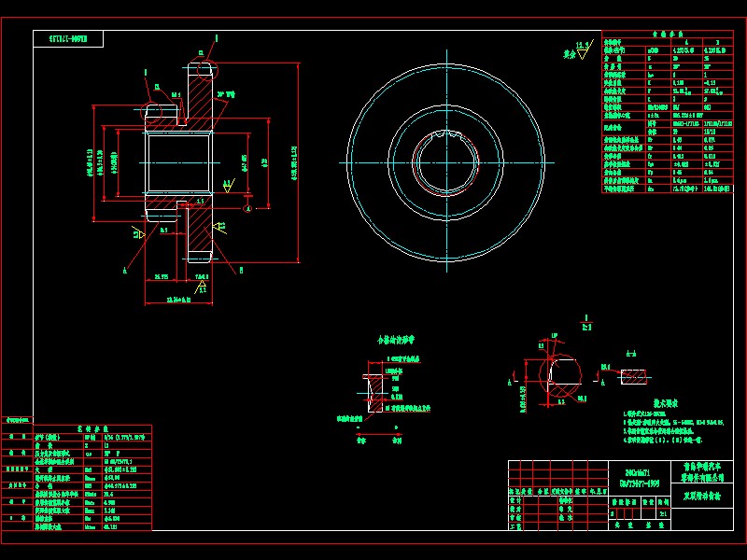Viewport: 747px width, 560px height.
Task: Click the hatched gear section view
Action: click(179, 162)
